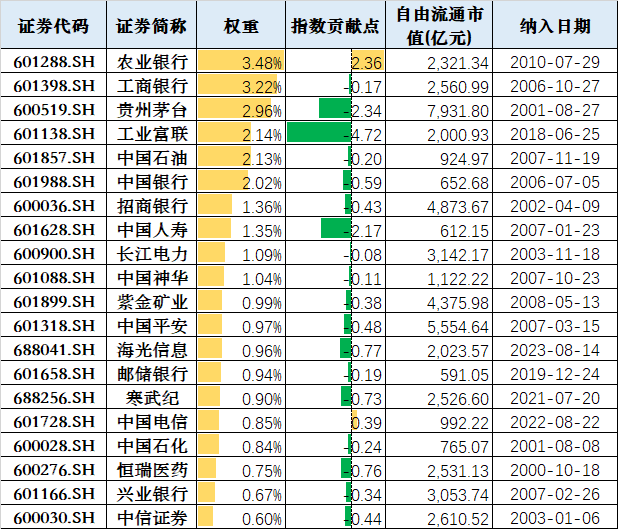
Task: Click date cell 2018-06-25
Action: [555, 133]
